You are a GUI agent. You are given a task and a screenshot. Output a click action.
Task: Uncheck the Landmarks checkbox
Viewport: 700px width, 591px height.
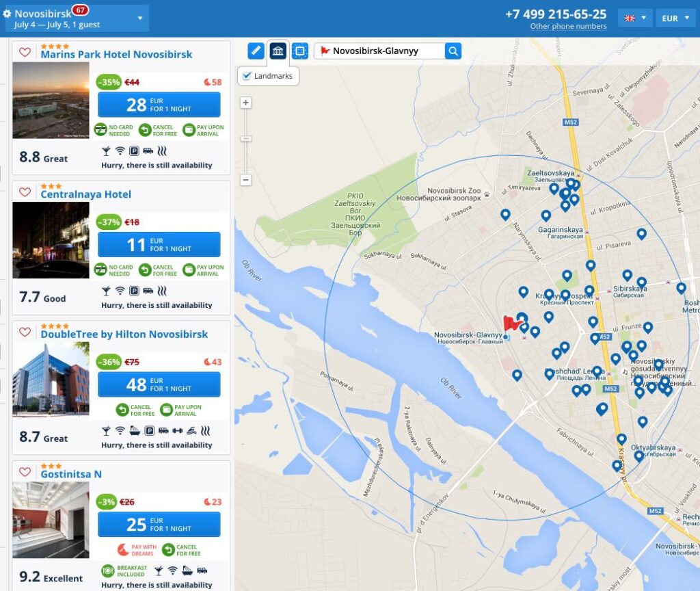tap(247, 76)
